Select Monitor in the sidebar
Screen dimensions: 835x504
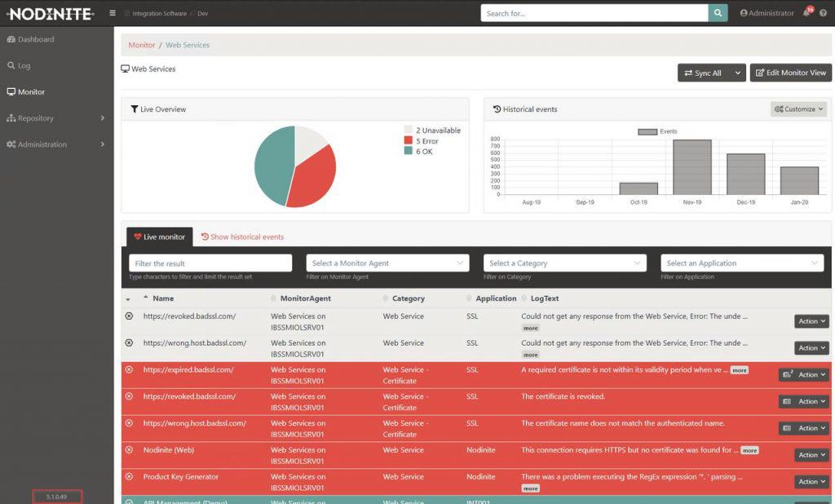pos(25,91)
